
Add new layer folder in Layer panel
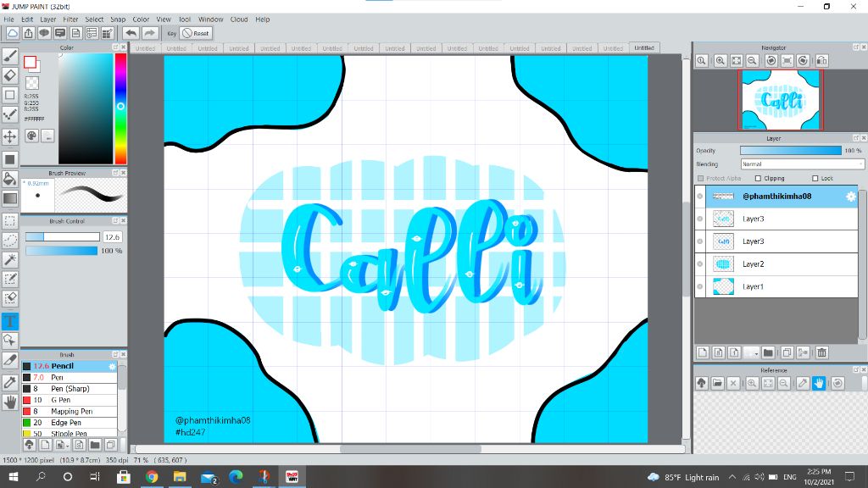coord(768,352)
